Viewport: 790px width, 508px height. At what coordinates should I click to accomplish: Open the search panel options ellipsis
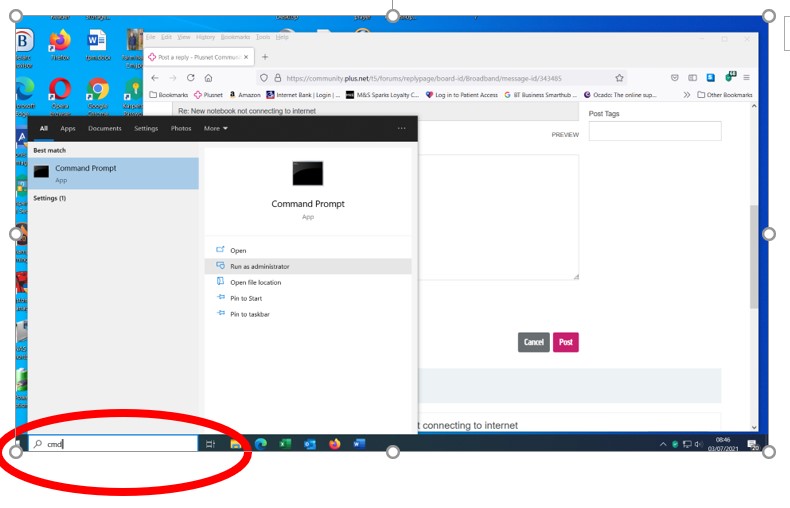coord(402,128)
